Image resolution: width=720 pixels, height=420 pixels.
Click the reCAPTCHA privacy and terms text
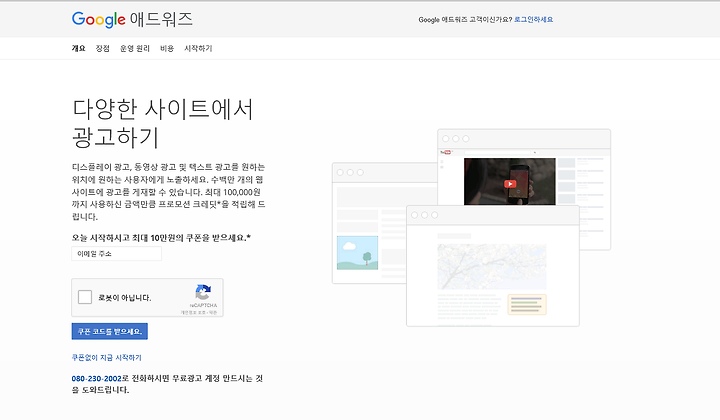point(198,313)
